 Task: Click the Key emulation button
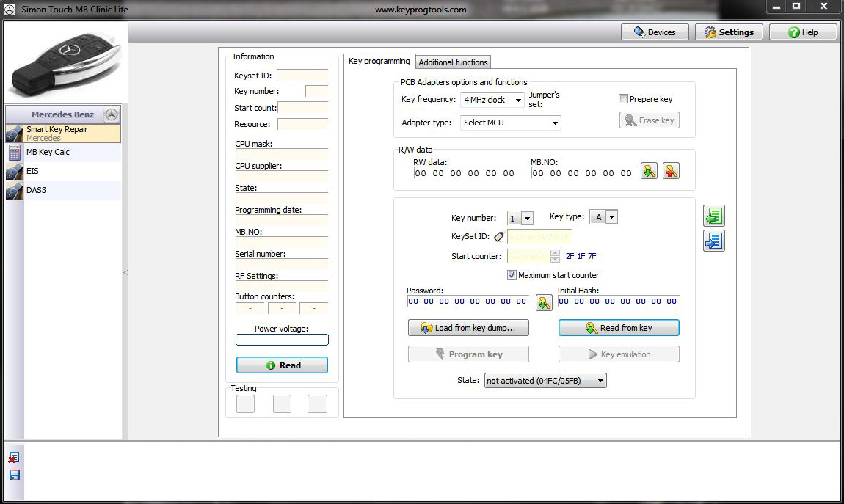click(619, 354)
